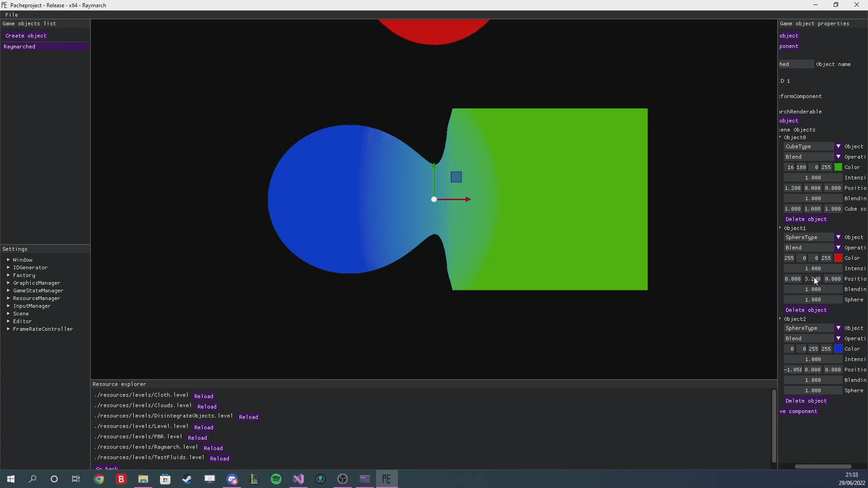Click the blue plane gizmo handle in viewport
This screenshot has width=868, height=488.
tap(456, 177)
